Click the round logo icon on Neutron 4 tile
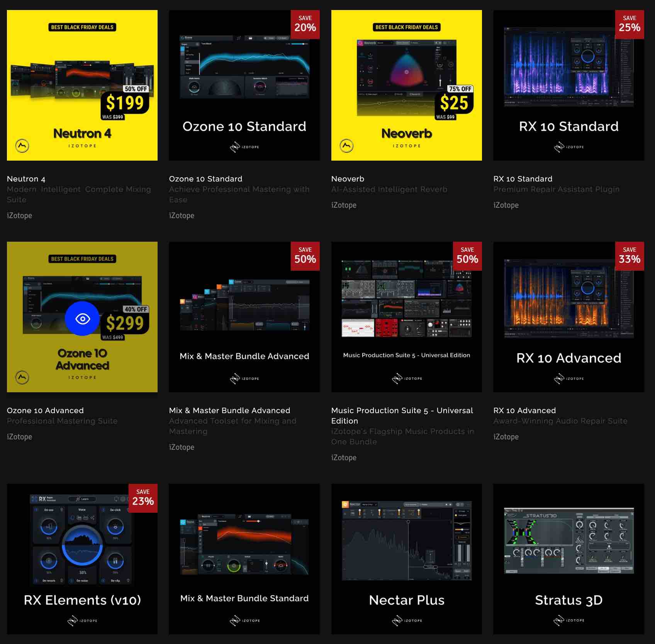 [22, 146]
